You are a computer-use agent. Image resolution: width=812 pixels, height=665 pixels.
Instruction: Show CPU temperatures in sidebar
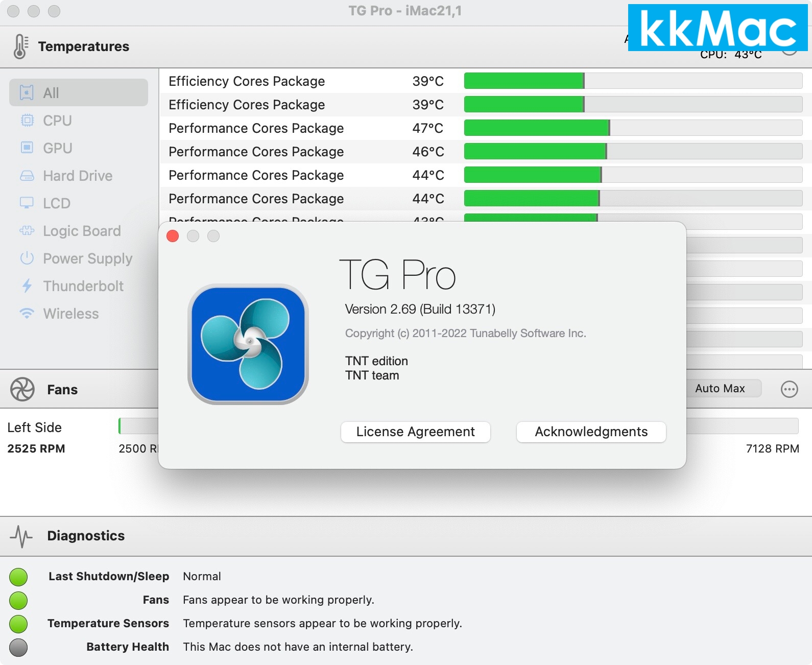tap(57, 121)
